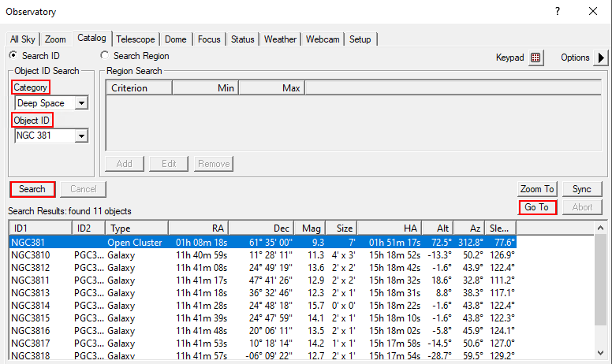Viewport: 612px width, 364px height.
Task: Click the Go To button
Action: pyautogui.click(x=537, y=207)
